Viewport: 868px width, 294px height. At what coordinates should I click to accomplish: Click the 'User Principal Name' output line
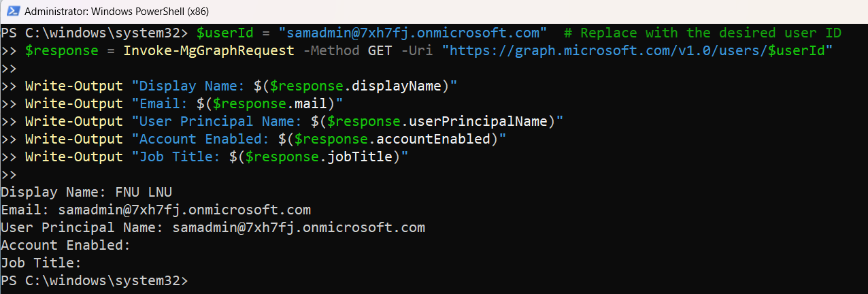tap(213, 227)
